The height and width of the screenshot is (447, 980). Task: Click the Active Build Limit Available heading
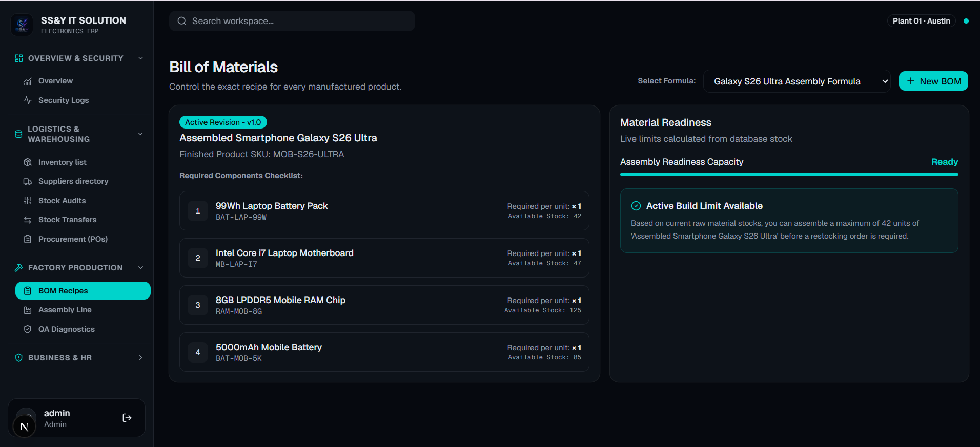pos(704,206)
